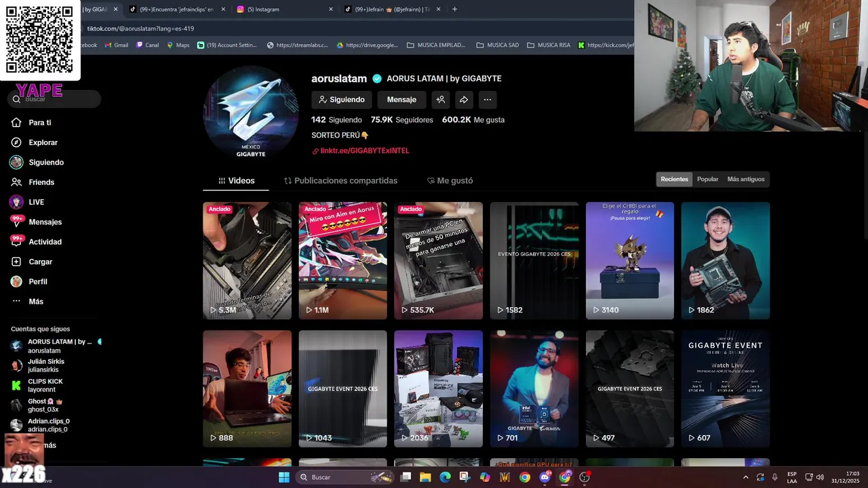The width and height of the screenshot is (868, 488).
Task: Open Ghost ghost_03x account
Action: coord(46,405)
